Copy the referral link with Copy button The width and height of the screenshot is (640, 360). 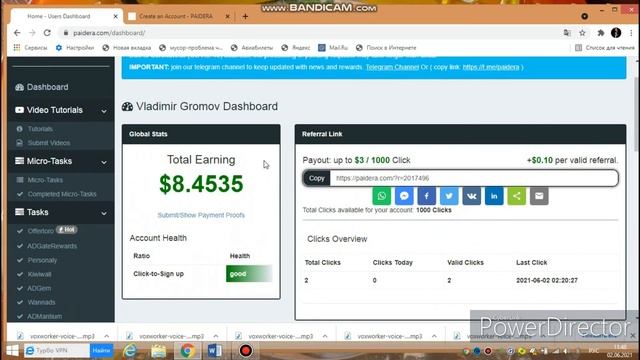pyautogui.click(x=316, y=178)
